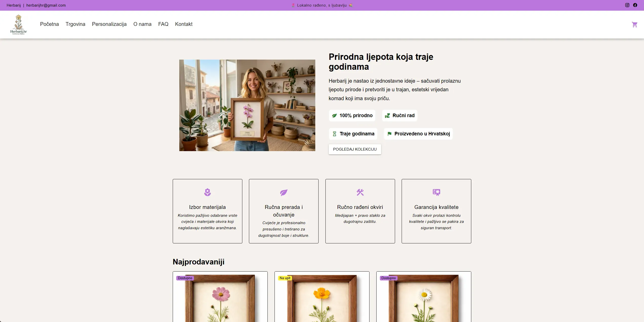The width and height of the screenshot is (644, 322).
Task: Click the Herbarij.hr logo
Action: tap(18, 25)
